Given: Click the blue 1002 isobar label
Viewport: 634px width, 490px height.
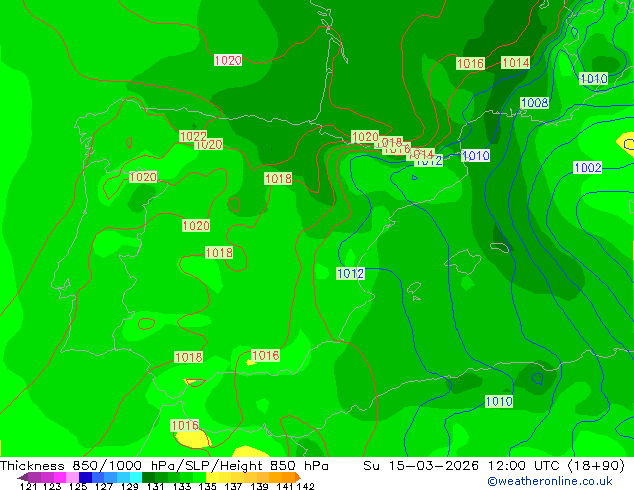Looking at the screenshot, I should pyautogui.click(x=588, y=167).
